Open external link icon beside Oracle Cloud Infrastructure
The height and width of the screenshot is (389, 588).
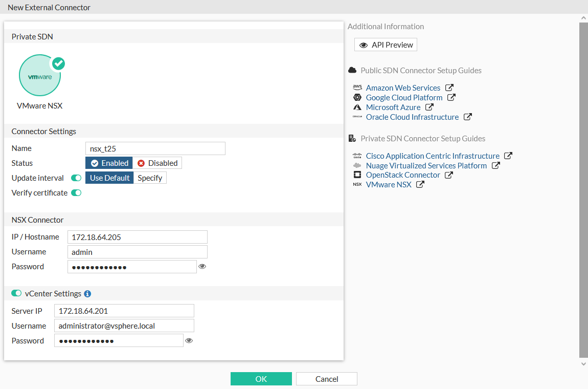pos(467,117)
